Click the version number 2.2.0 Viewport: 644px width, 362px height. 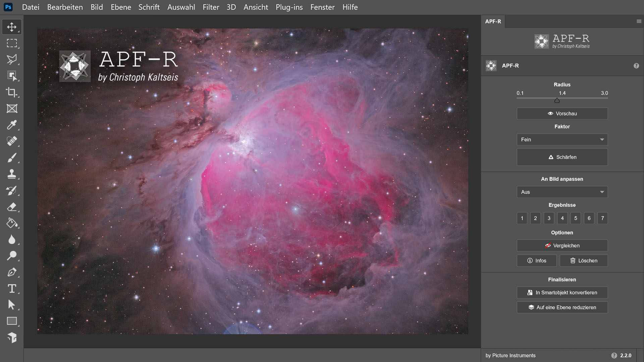(x=626, y=356)
